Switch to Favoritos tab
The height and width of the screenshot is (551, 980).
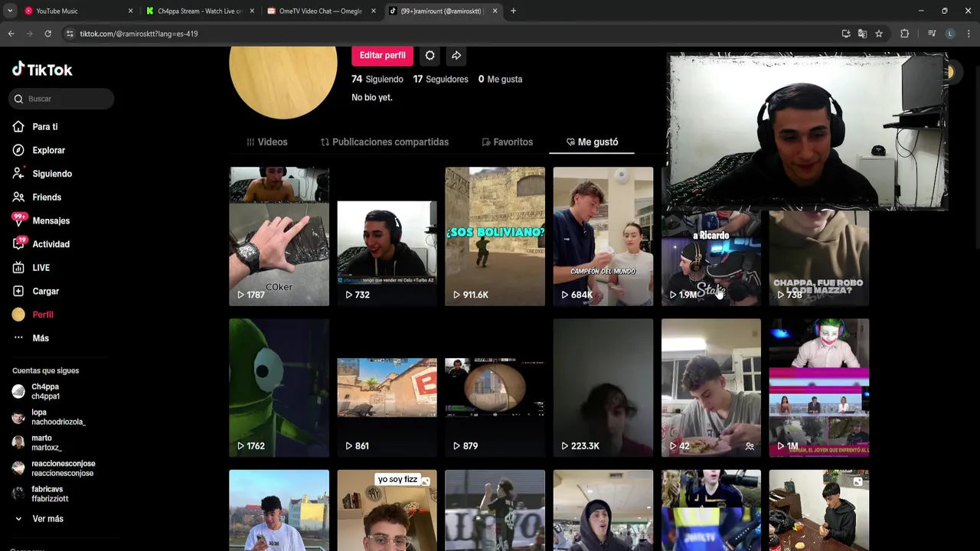508,142
